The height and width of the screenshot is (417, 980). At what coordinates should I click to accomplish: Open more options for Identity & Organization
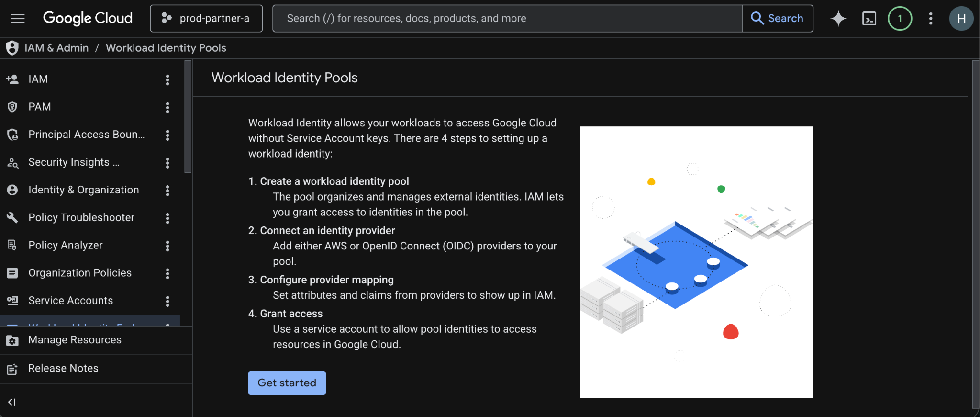click(167, 191)
